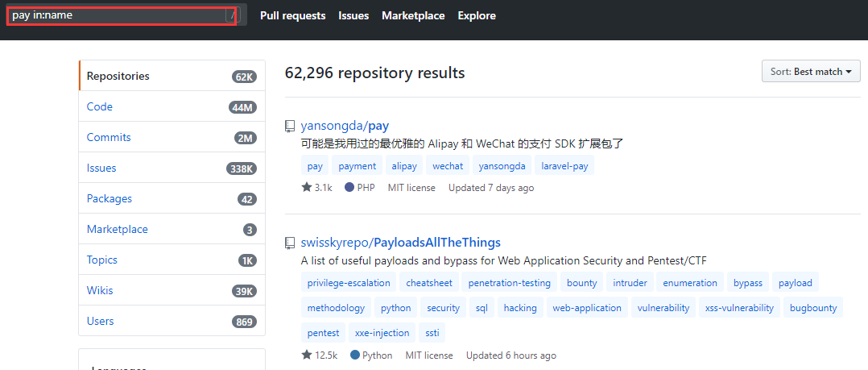Screen dimensions: 868x370
Task: Click the 62K count badge beside Repositories
Action: [x=244, y=77]
